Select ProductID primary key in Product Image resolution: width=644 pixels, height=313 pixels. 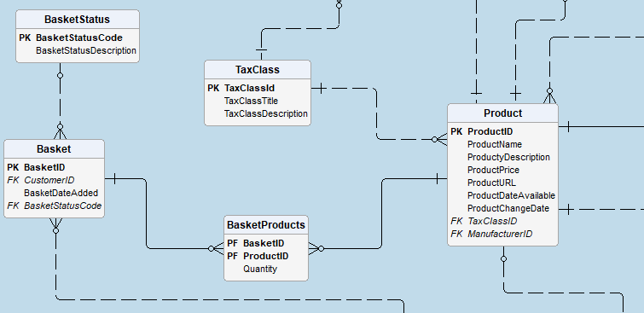502,132
